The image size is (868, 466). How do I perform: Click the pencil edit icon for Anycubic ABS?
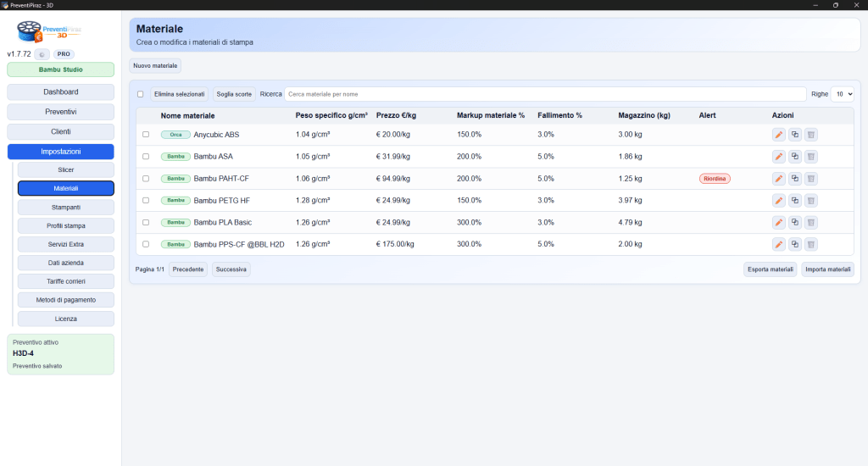point(778,135)
